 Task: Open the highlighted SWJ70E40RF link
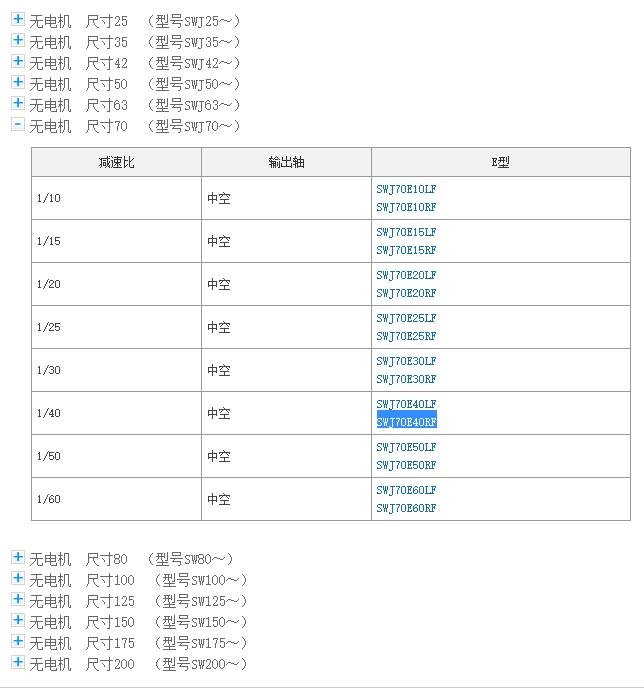pyautogui.click(x=406, y=422)
